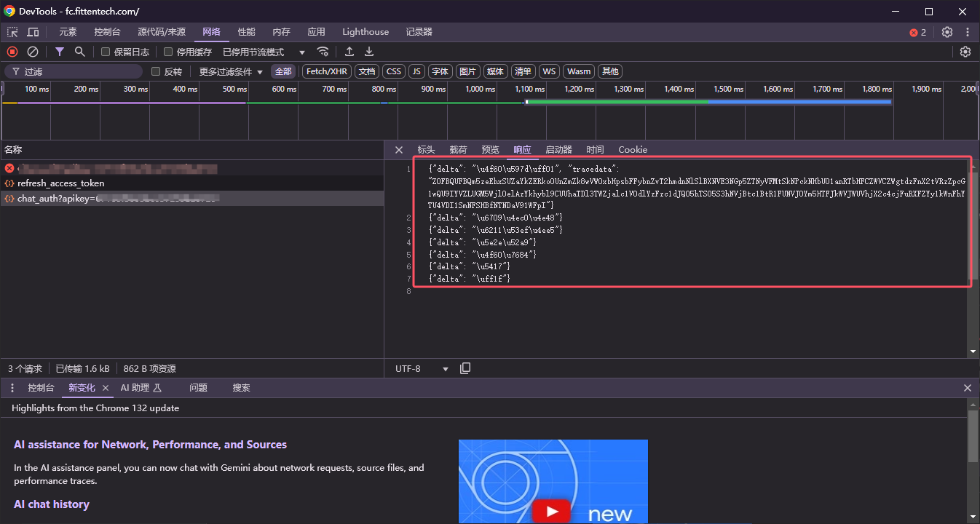Select refresh_access_token request
The image size is (980, 524).
(192, 183)
